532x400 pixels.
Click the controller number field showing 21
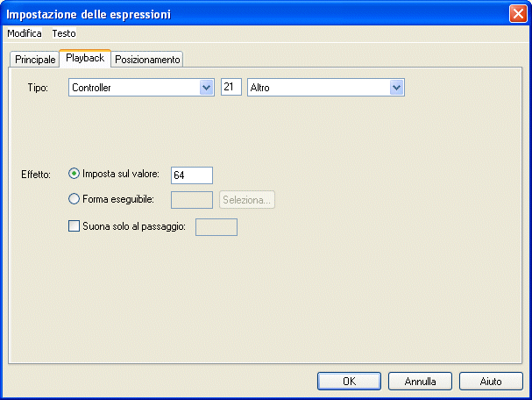tap(231, 87)
